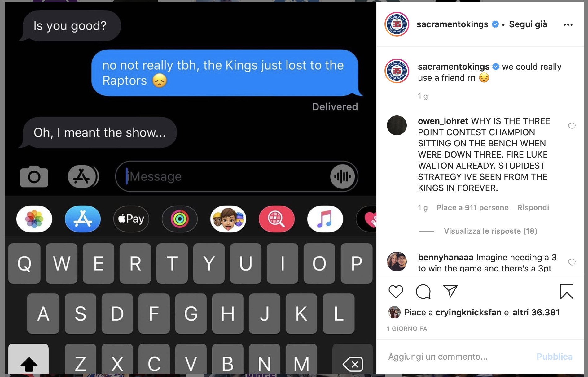The width and height of the screenshot is (588, 377).
Task: Click the Pubblica button
Action: click(554, 357)
